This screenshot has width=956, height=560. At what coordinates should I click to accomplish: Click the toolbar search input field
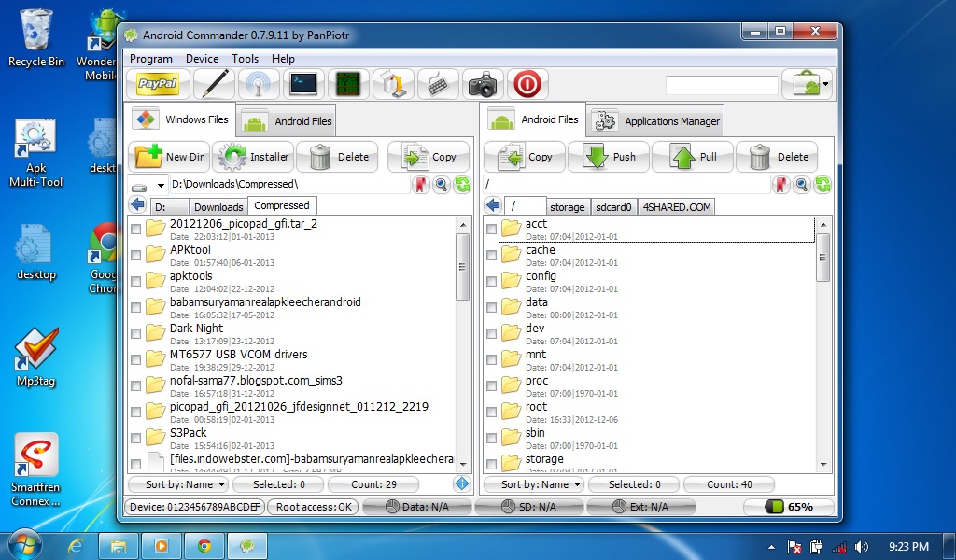click(x=722, y=85)
